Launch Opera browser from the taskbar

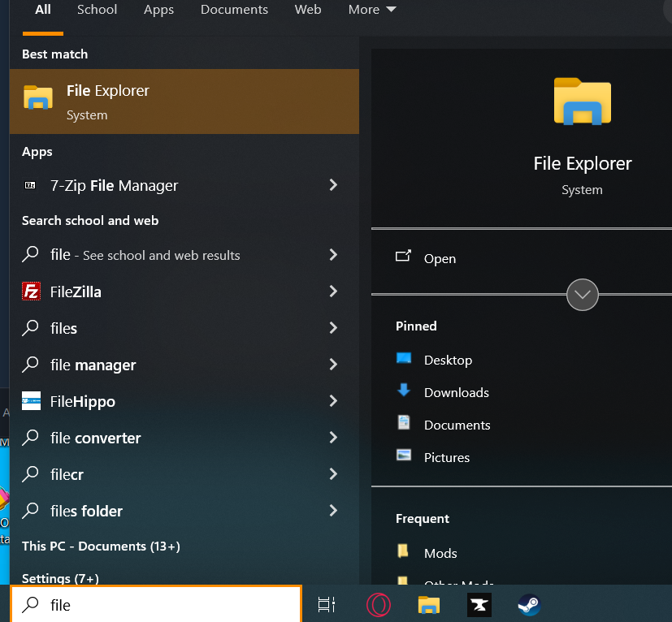coord(379,605)
